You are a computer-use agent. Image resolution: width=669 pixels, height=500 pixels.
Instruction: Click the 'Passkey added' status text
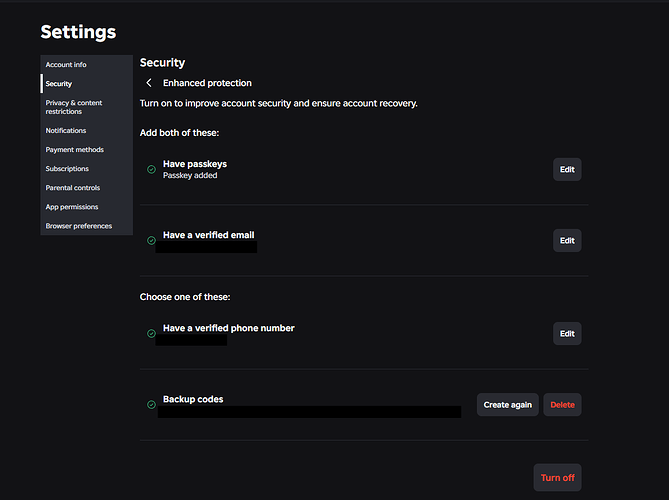tap(190, 175)
